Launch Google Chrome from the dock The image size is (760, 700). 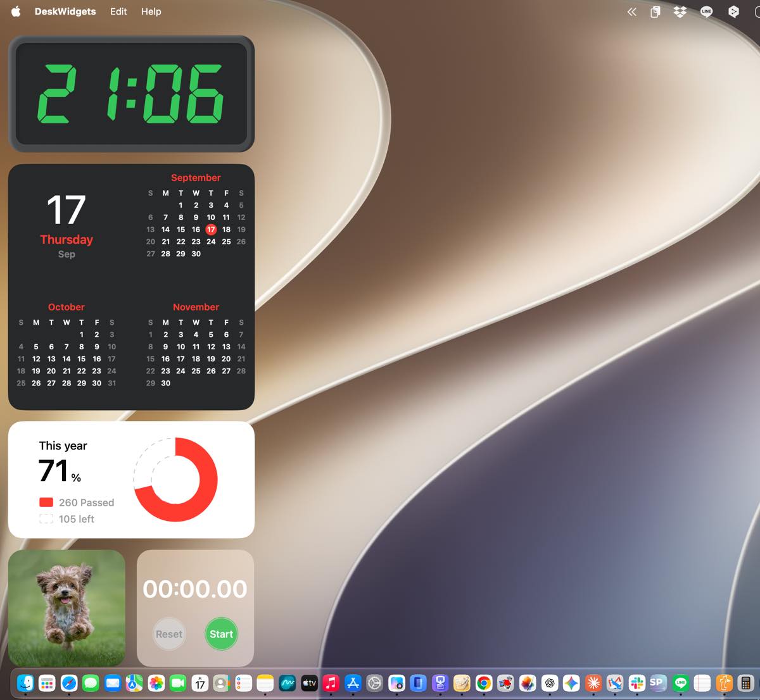pyautogui.click(x=484, y=683)
